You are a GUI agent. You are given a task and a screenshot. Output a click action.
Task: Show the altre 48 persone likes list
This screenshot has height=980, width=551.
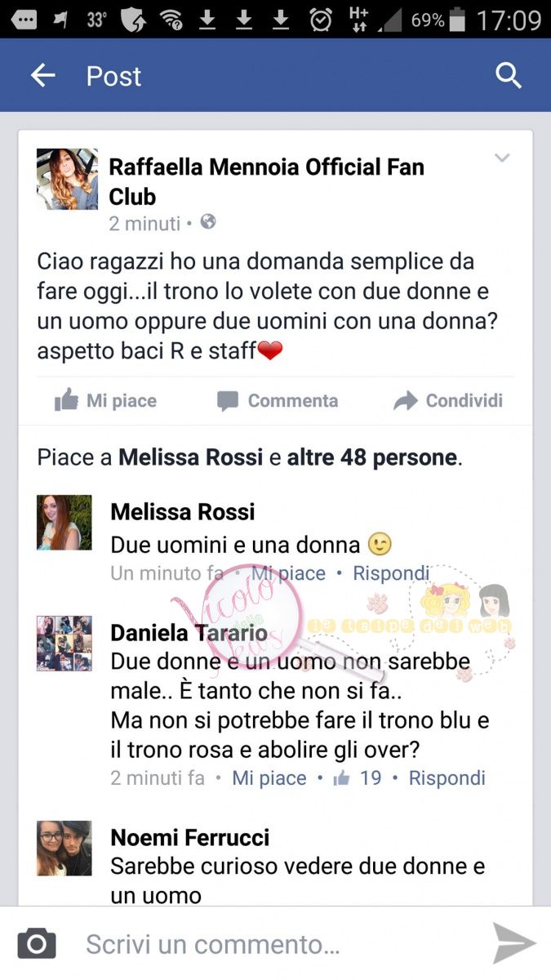[372, 457]
